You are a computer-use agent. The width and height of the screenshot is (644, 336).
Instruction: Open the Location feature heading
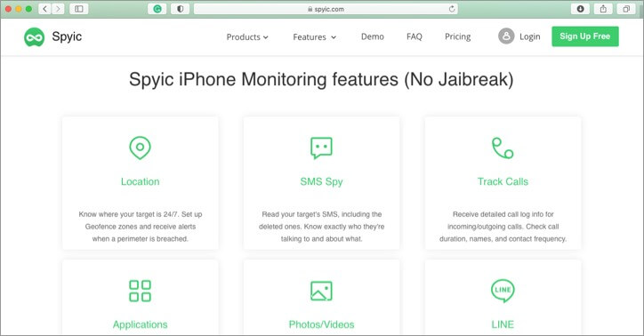[140, 181]
